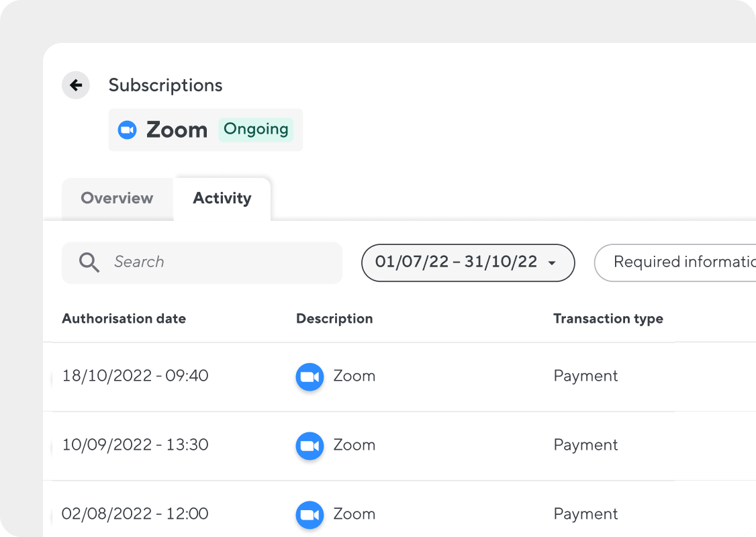
Task: Click the Zoom subscription name heading
Action: point(177,130)
